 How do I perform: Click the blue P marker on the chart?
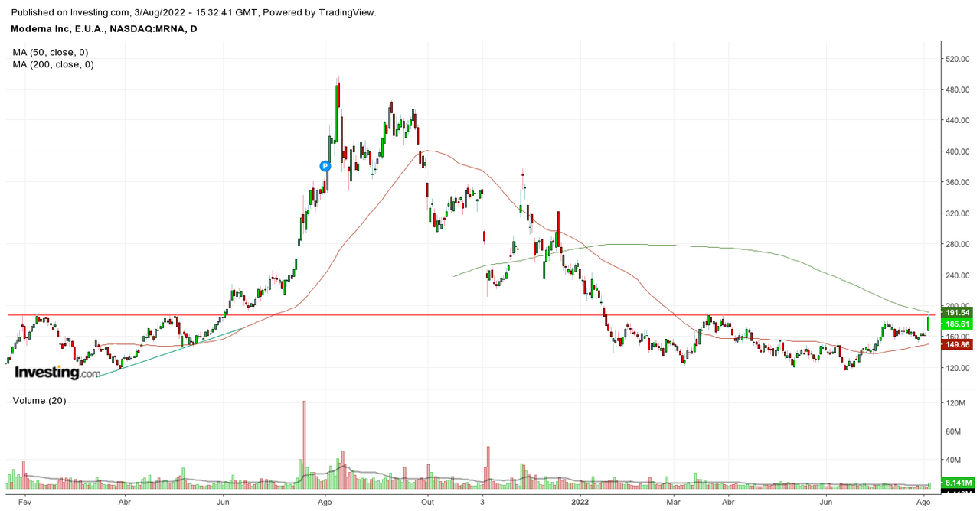coord(325,165)
